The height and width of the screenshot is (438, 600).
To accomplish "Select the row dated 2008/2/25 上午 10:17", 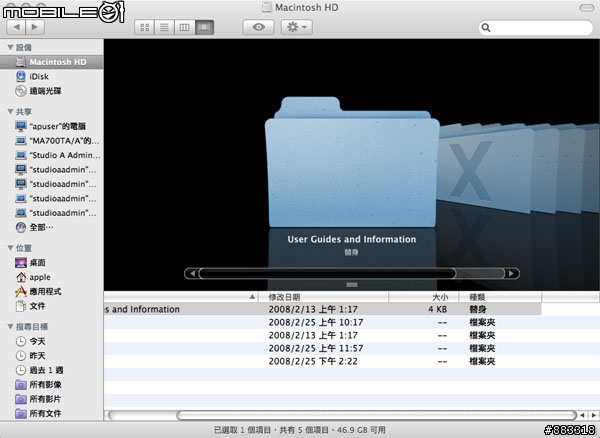I will click(352, 322).
